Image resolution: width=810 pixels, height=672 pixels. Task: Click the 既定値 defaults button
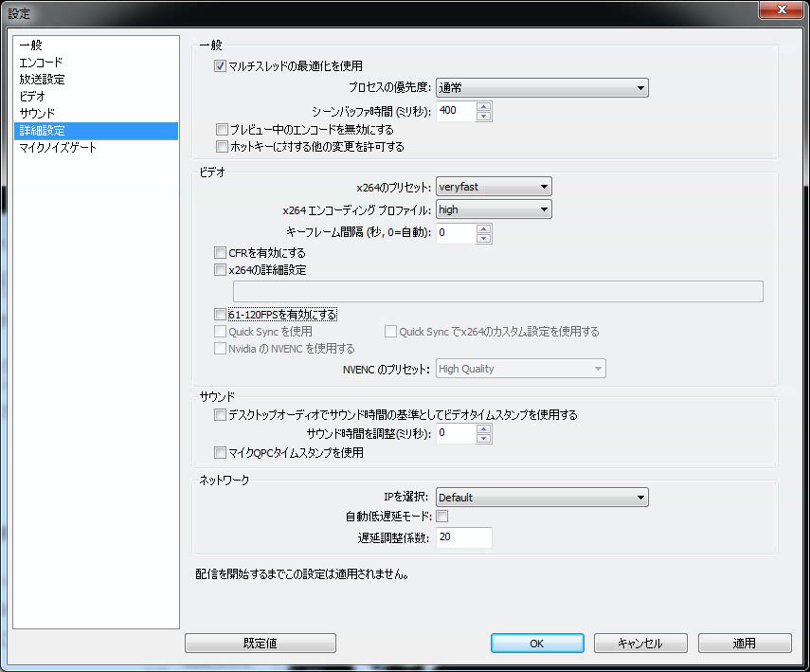point(261,643)
